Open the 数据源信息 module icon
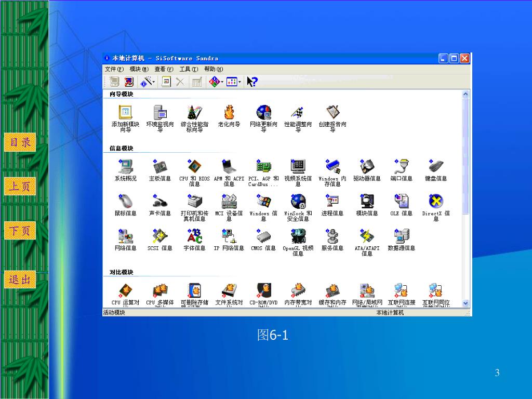532x399 pixels. pyautogui.click(x=402, y=236)
